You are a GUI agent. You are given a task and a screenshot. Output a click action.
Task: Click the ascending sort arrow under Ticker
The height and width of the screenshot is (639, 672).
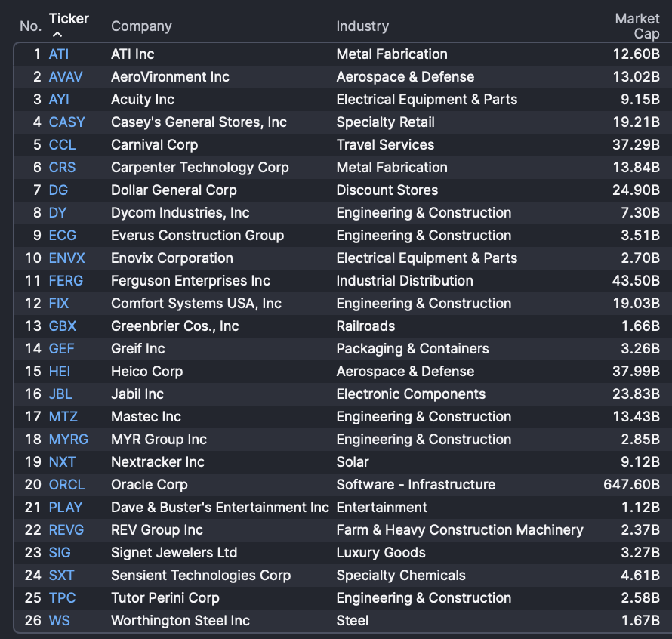click(x=57, y=34)
